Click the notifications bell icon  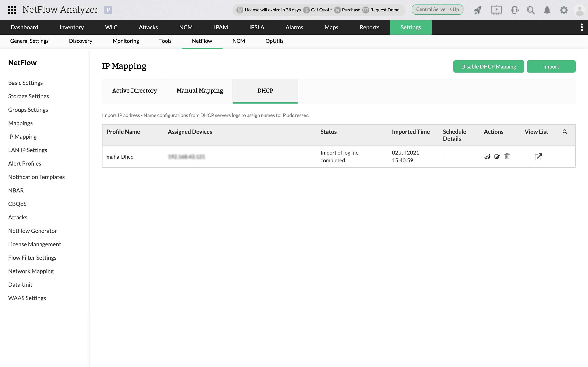pos(547,10)
